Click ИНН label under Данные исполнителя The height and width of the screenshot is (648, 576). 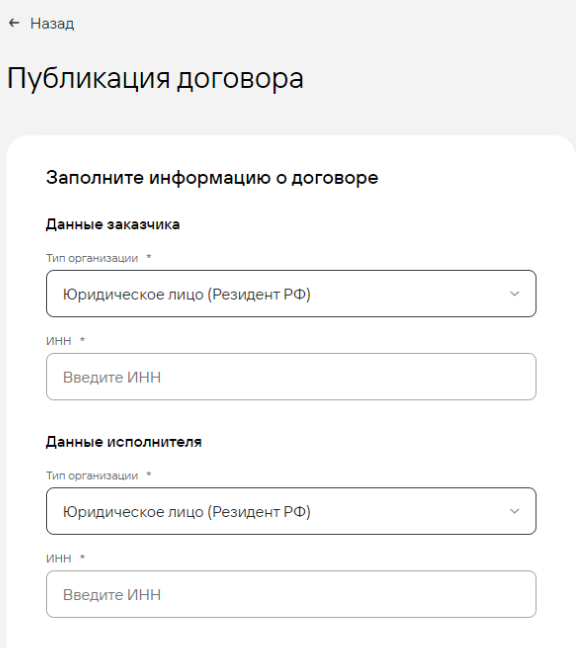tap(59, 558)
